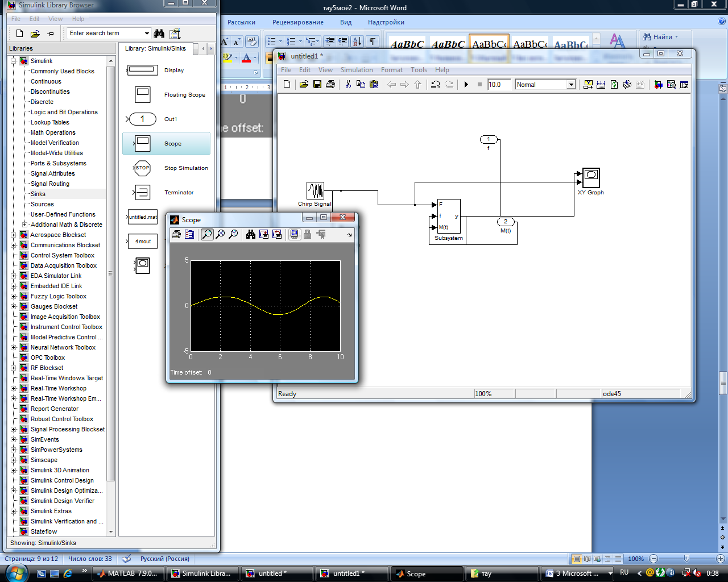This screenshot has height=582, width=728.
Task: Dock the Scope window arrow
Action: (x=350, y=235)
